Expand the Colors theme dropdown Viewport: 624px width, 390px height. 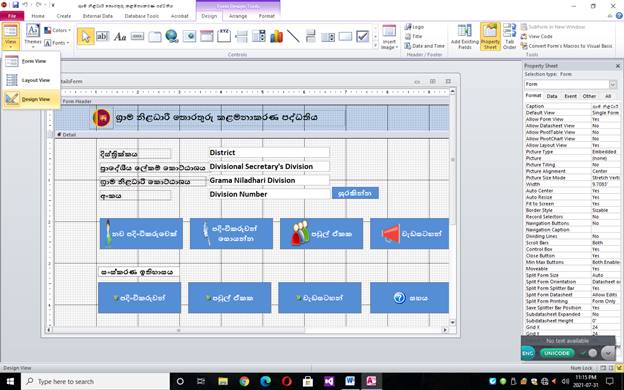tap(57, 30)
